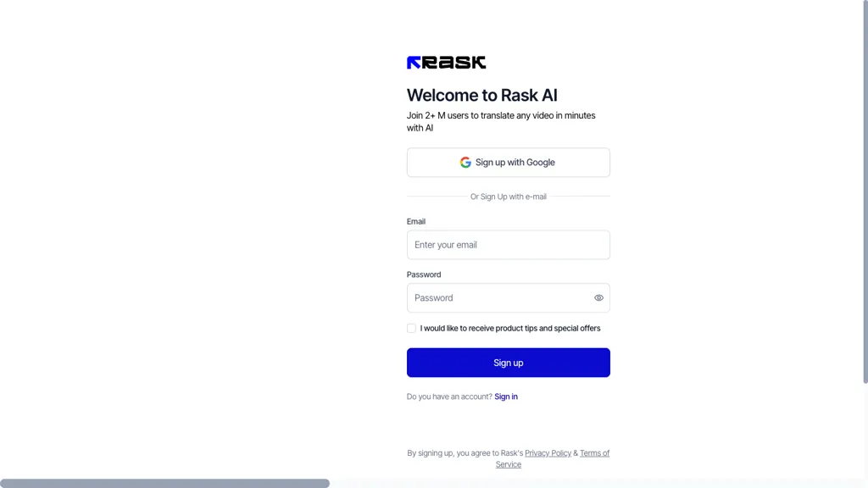
Task: Click the Welcome to Rask AI heading
Action: [481, 95]
